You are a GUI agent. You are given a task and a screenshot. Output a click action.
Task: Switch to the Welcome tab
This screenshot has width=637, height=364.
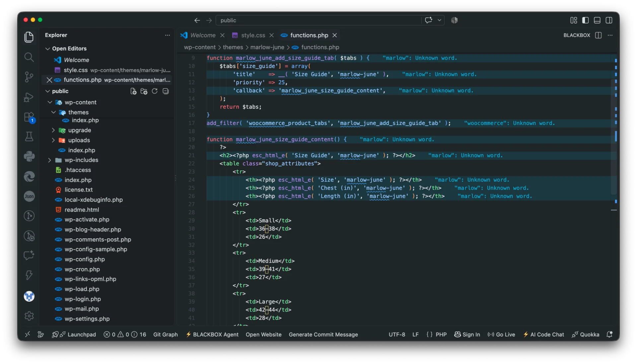pyautogui.click(x=203, y=35)
